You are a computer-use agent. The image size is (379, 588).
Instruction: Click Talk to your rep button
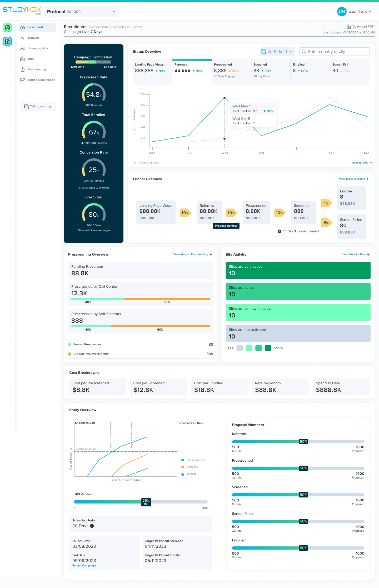coord(38,107)
